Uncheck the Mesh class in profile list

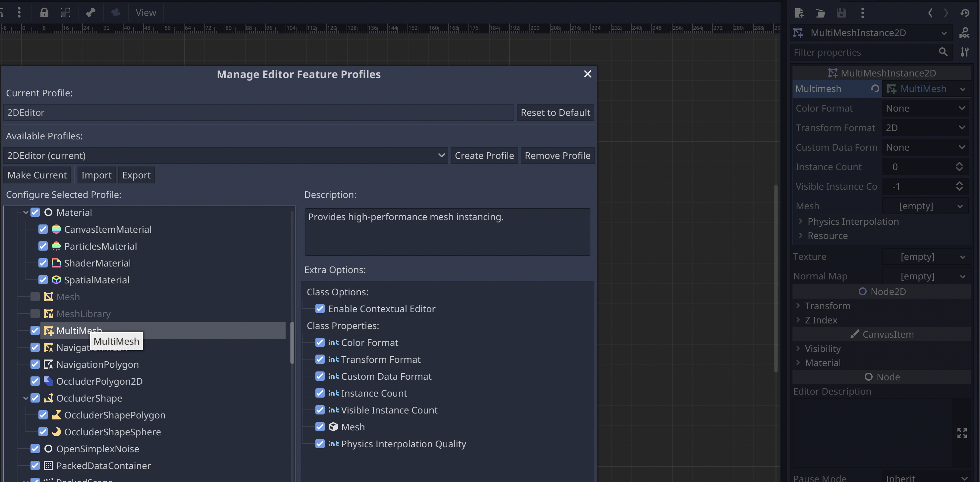[x=35, y=297]
